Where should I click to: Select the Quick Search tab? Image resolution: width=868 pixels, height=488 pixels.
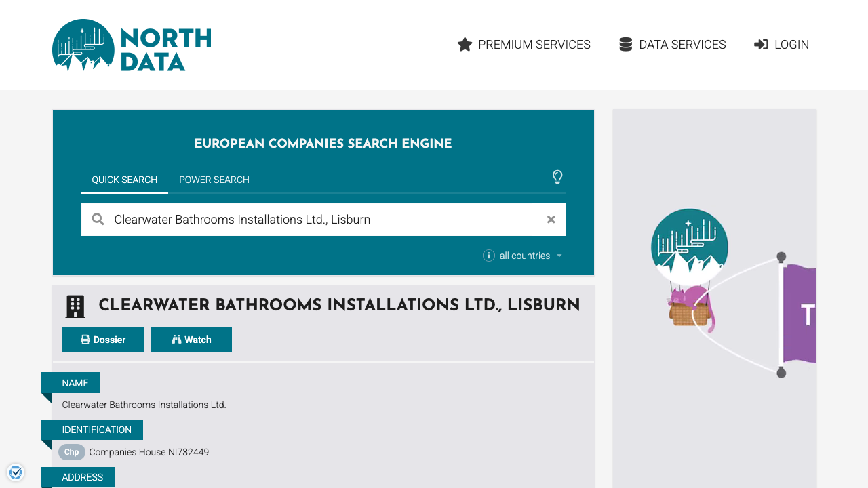pyautogui.click(x=125, y=180)
